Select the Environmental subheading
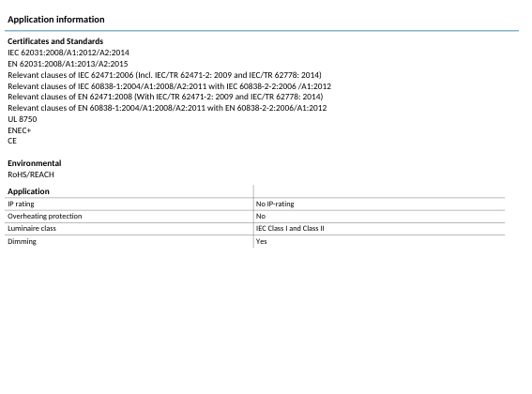 point(35,163)
